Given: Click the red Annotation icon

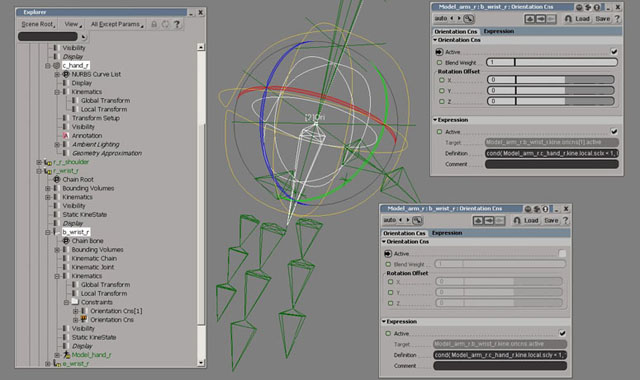Looking at the screenshot, I should pyautogui.click(x=65, y=136).
